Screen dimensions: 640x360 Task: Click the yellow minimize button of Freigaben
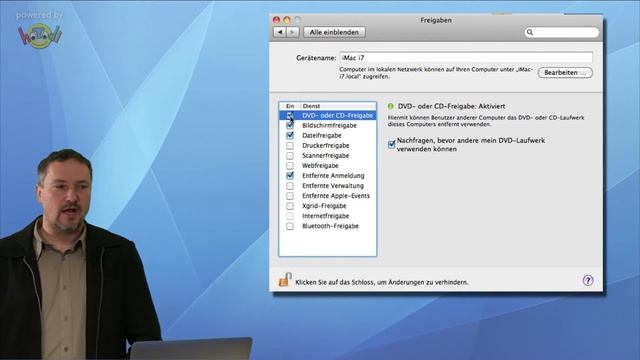(287, 20)
